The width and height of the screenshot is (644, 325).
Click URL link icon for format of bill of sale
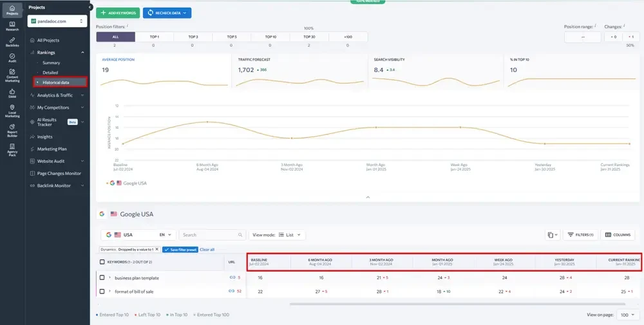point(231,291)
